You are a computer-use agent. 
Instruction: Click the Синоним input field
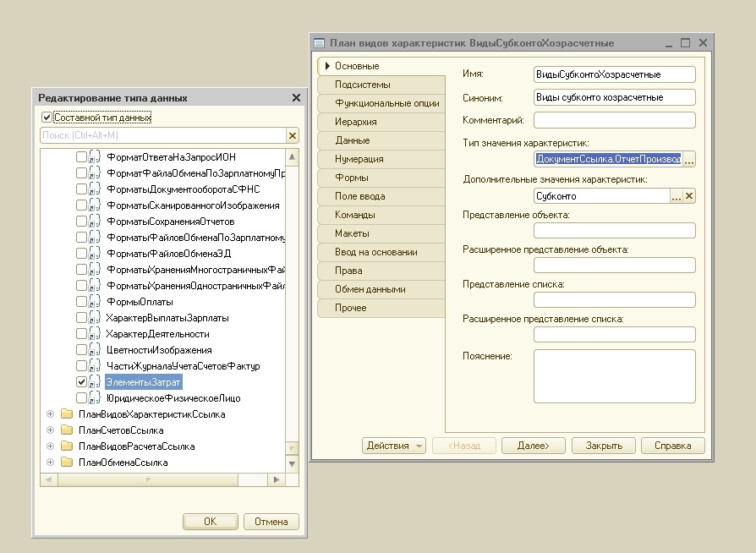[x=615, y=97]
